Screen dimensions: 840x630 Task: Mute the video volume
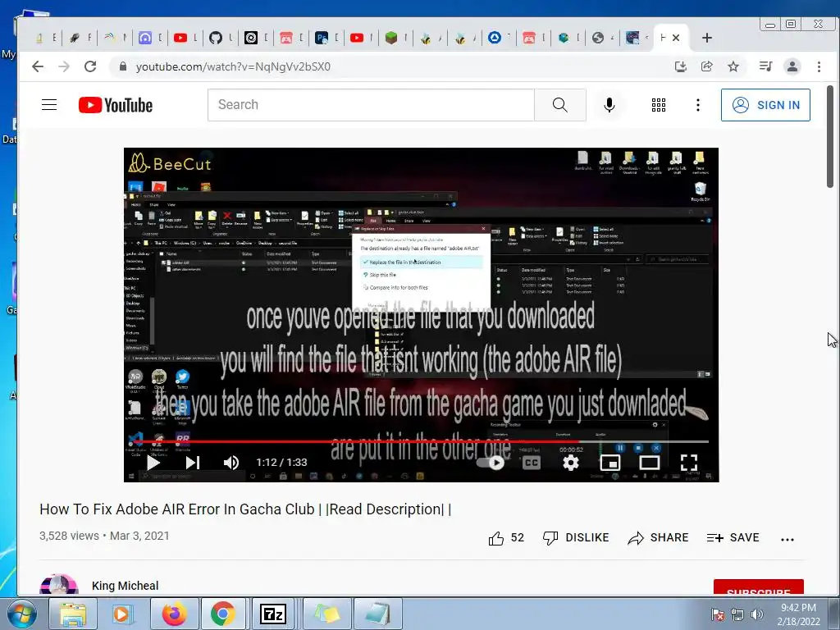[x=231, y=463]
